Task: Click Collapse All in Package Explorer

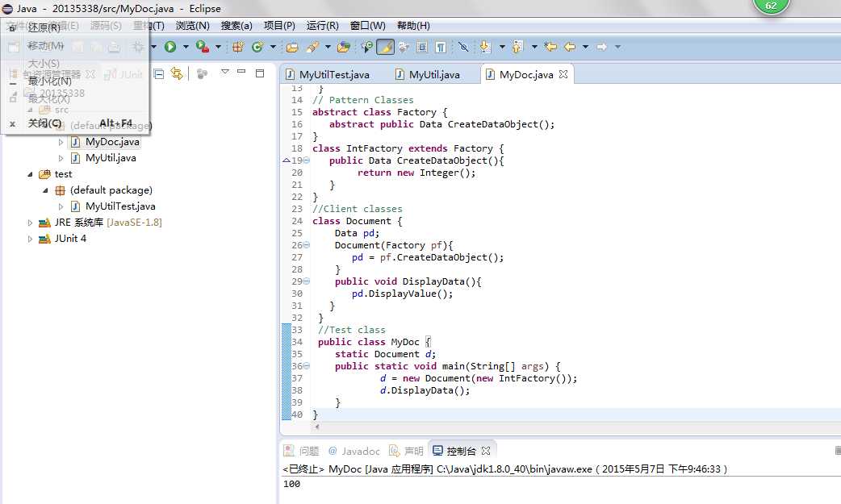Action: coord(159,74)
